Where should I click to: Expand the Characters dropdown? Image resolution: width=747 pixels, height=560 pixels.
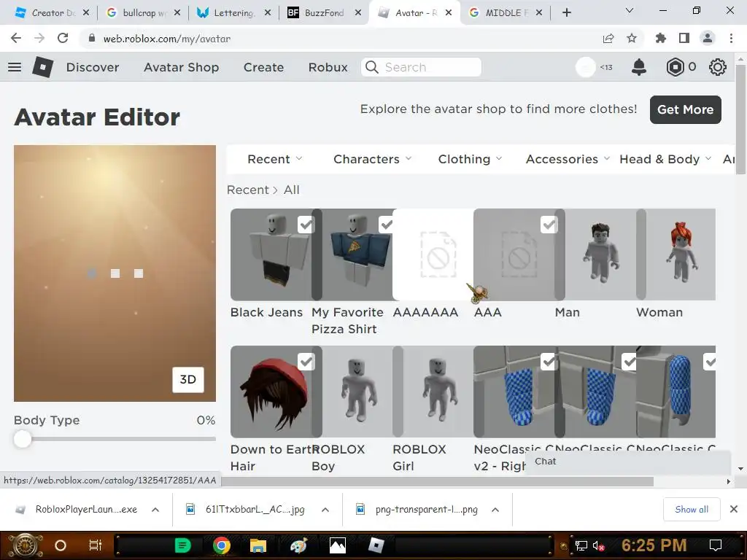click(x=372, y=159)
